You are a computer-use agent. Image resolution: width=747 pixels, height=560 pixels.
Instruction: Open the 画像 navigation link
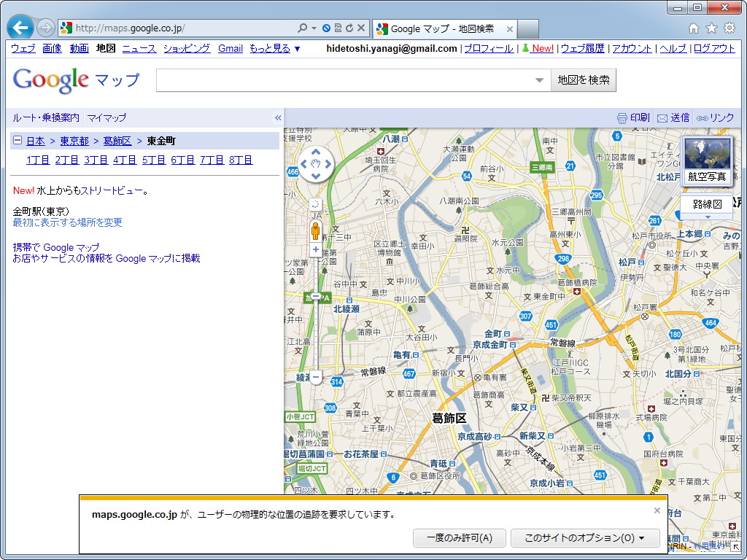click(x=52, y=48)
